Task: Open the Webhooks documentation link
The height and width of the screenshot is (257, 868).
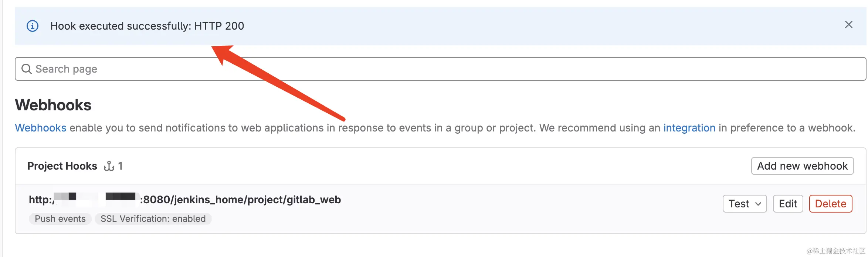Action: click(x=40, y=128)
